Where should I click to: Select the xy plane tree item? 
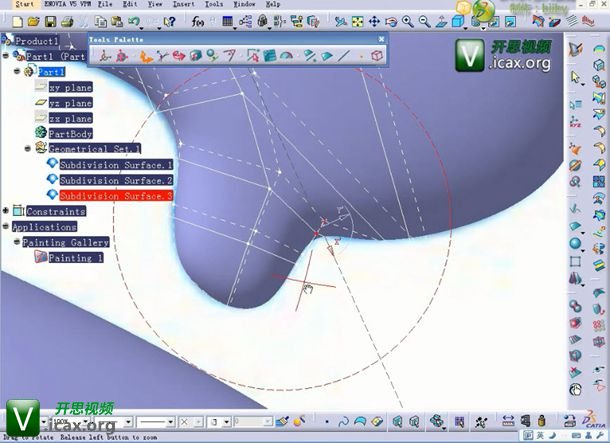[70, 87]
